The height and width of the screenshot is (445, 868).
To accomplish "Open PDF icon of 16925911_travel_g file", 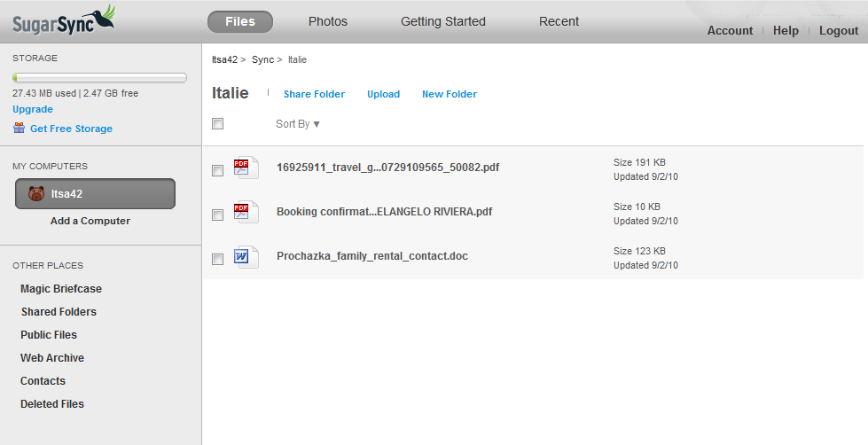I will click(246, 168).
